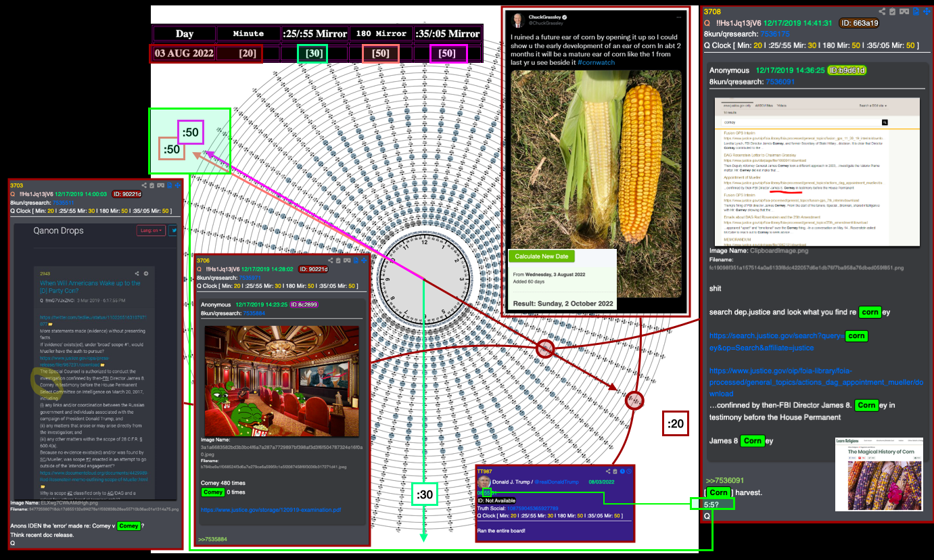Click the share icon on post 3703

point(144,185)
